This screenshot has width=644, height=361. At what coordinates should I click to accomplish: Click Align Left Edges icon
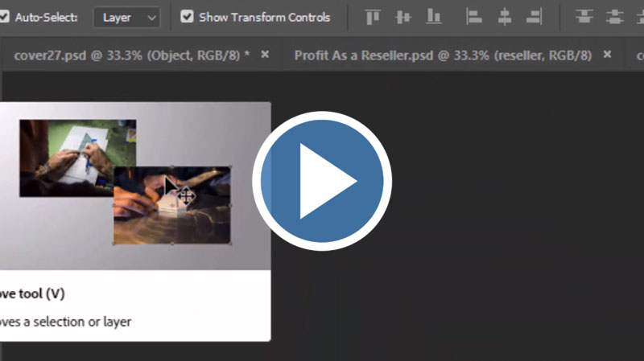475,16
